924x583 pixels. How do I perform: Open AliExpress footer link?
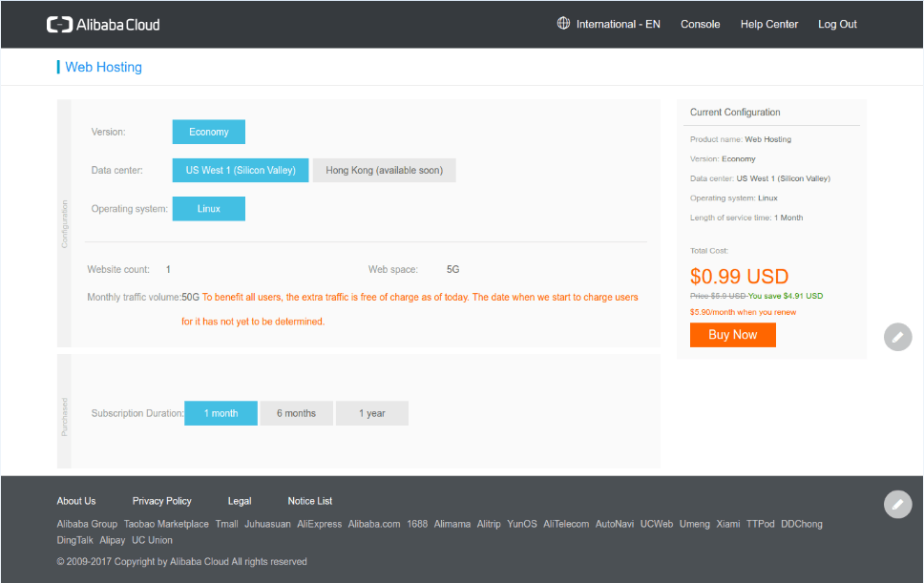[x=320, y=524]
